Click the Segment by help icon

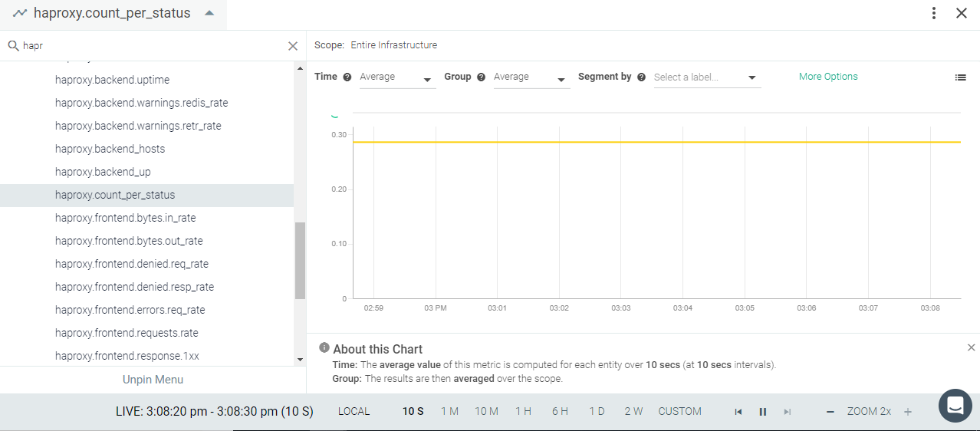tap(641, 77)
